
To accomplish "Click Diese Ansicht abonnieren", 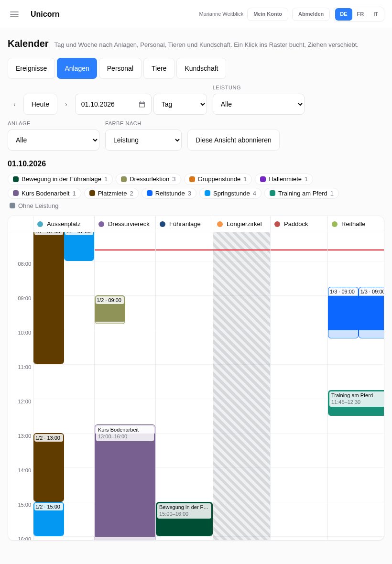I will coord(233,140).
